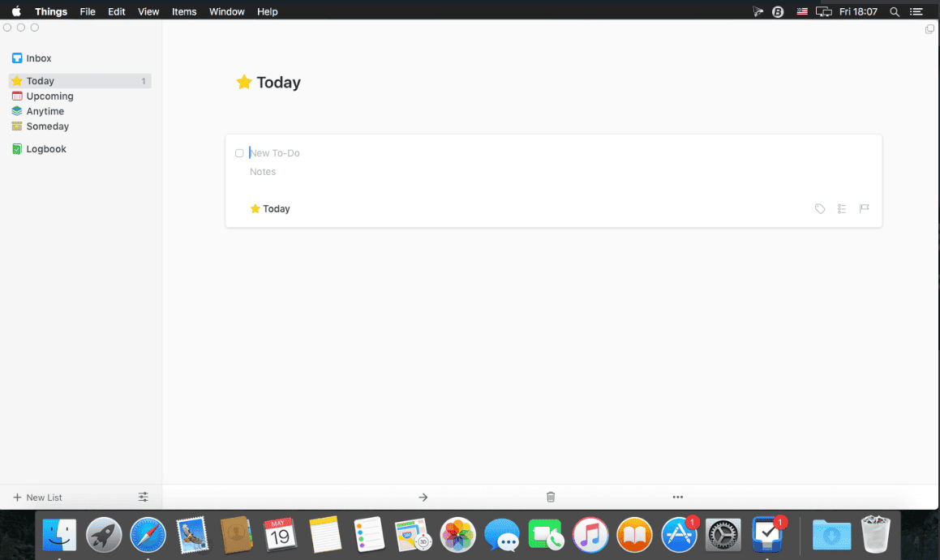Viewport: 940px width, 560px height.
Task: Click the New List button
Action: 37,497
